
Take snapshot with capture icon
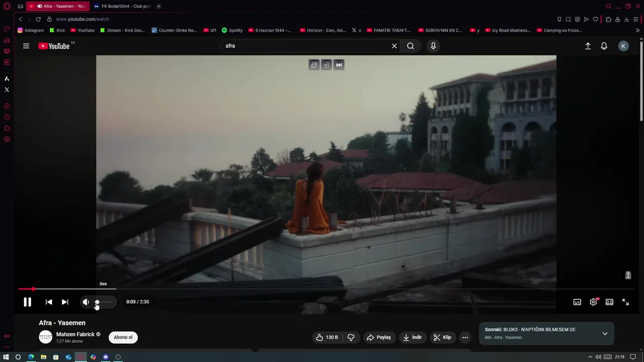point(568,19)
